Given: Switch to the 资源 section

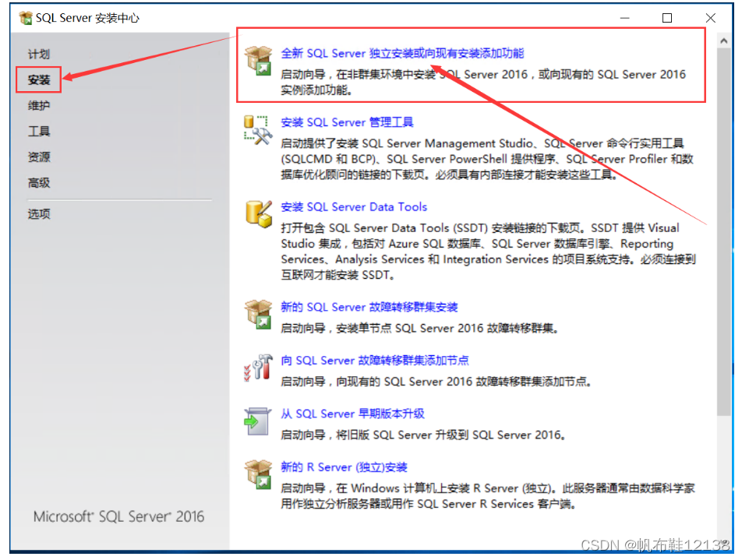Looking at the screenshot, I should [39, 157].
